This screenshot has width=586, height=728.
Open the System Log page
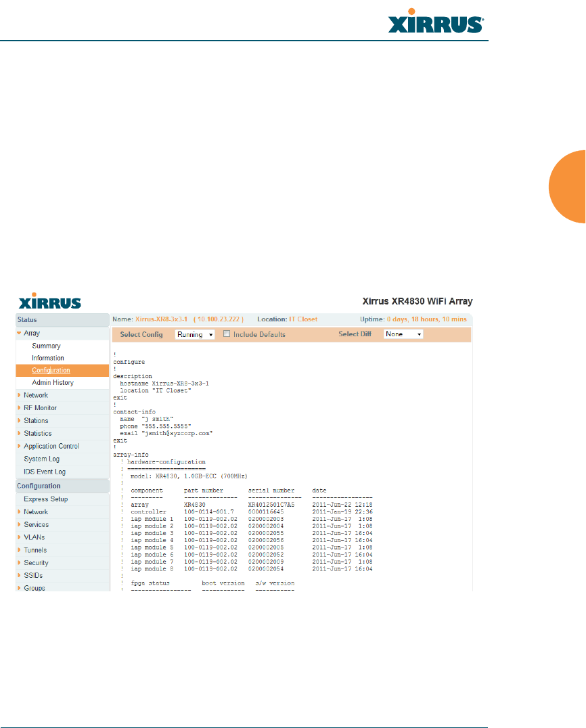41,459
